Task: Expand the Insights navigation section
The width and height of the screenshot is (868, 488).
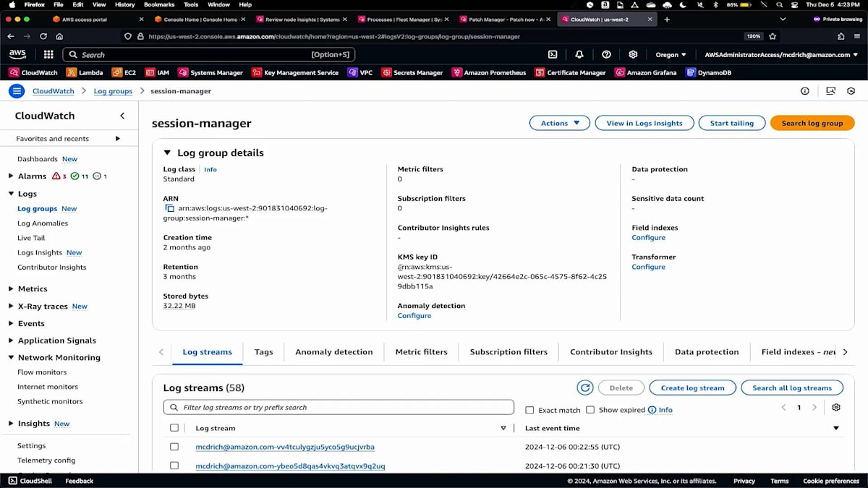Action: click(x=11, y=423)
